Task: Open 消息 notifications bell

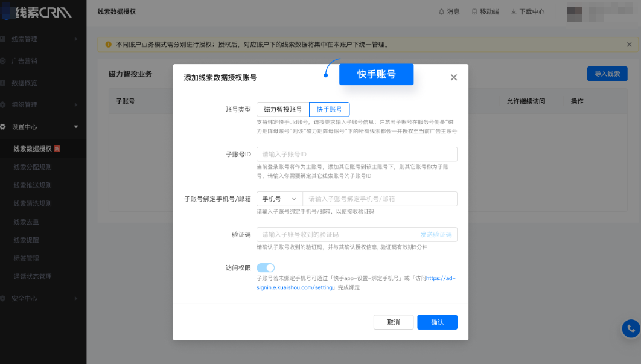Action: [441, 12]
